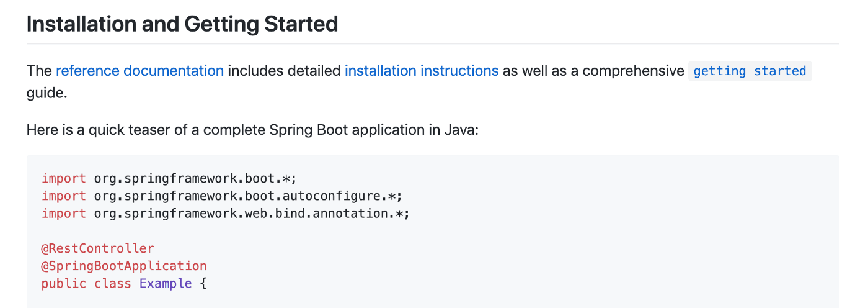The width and height of the screenshot is (868, 308).
Task: Click the word guide below the links
Action: [46, 93]
